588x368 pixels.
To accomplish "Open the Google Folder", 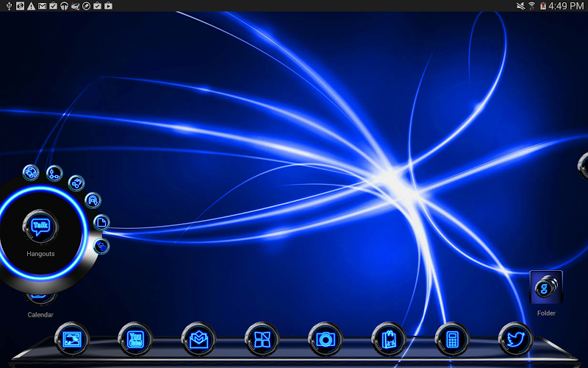I will (x=546, y=287).
